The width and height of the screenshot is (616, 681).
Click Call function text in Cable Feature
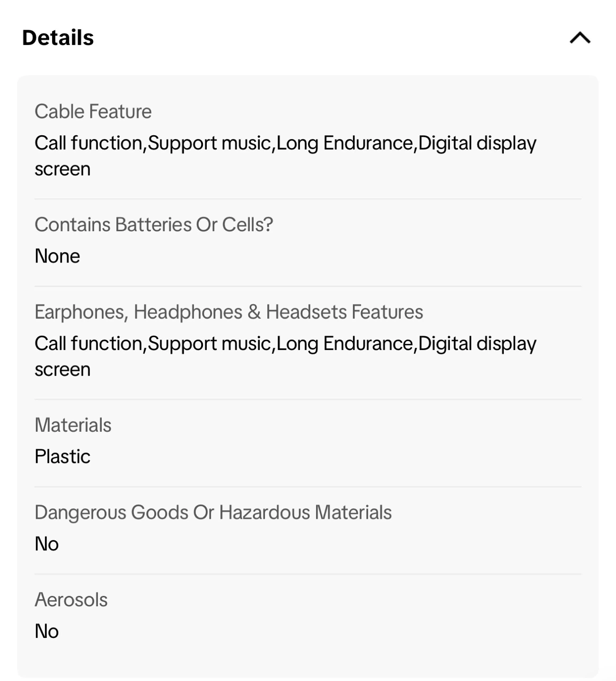coord(88,143)
